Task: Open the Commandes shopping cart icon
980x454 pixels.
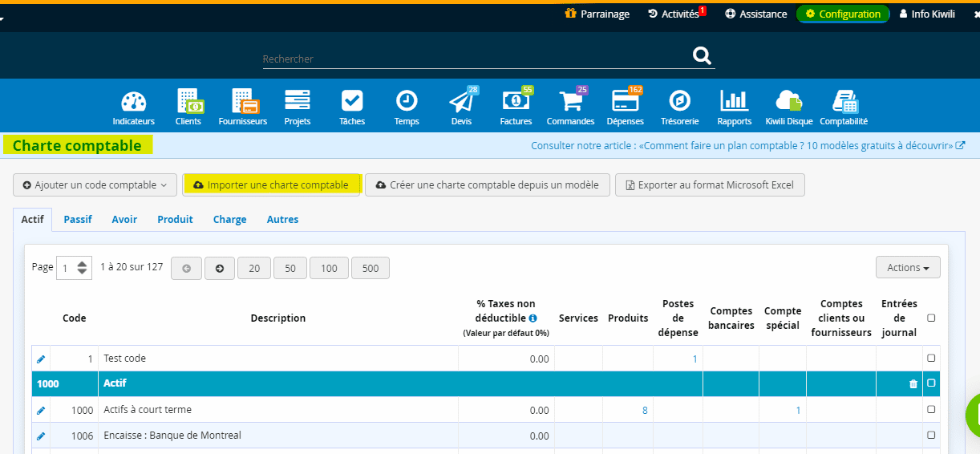Action: point(570,102)
